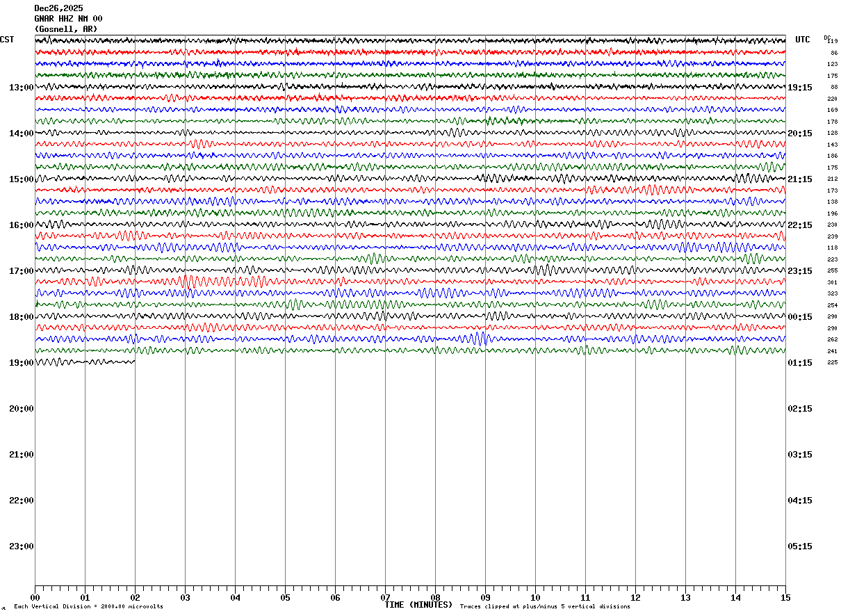Screen dimensions: 841x616
Task: Select the 22:00 CST time label
Action: tap(22, 501)
